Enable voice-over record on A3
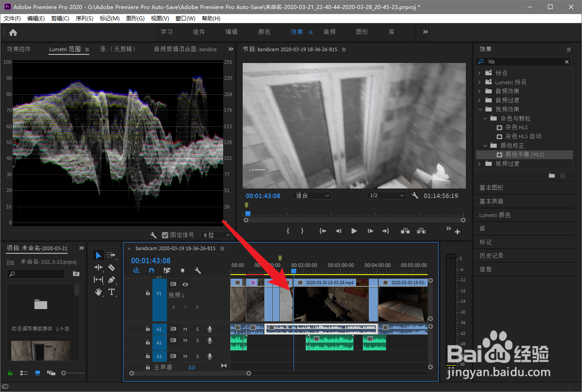This screenshot has width=582, height=392. point(210,356)
